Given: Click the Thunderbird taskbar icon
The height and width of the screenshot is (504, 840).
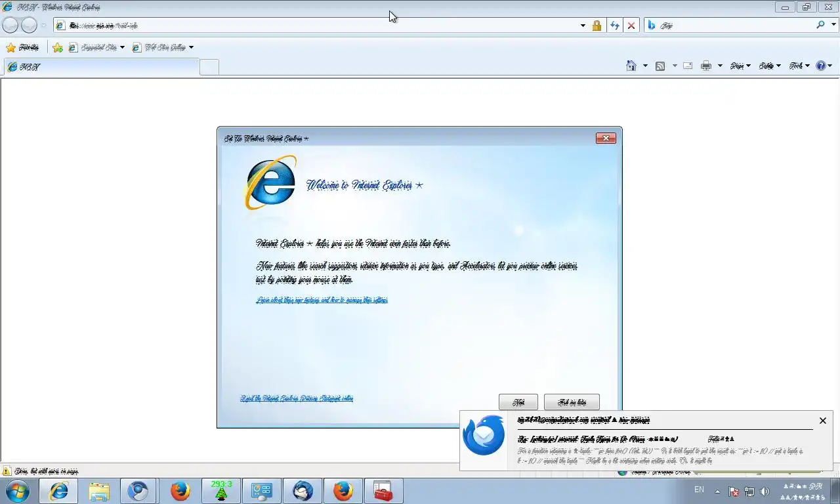Looking at the screenshot, I should click(x=303, y=491).
